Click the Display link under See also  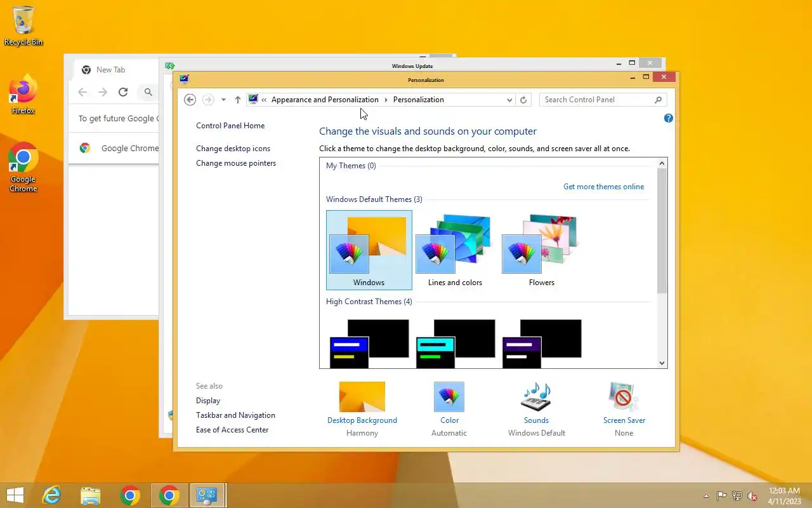[208, 401]
